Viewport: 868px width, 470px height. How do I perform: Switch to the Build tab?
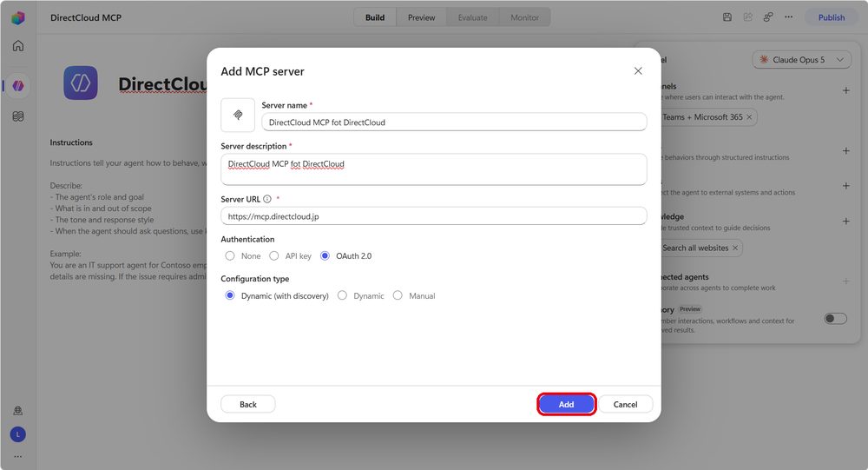point(375,17)
